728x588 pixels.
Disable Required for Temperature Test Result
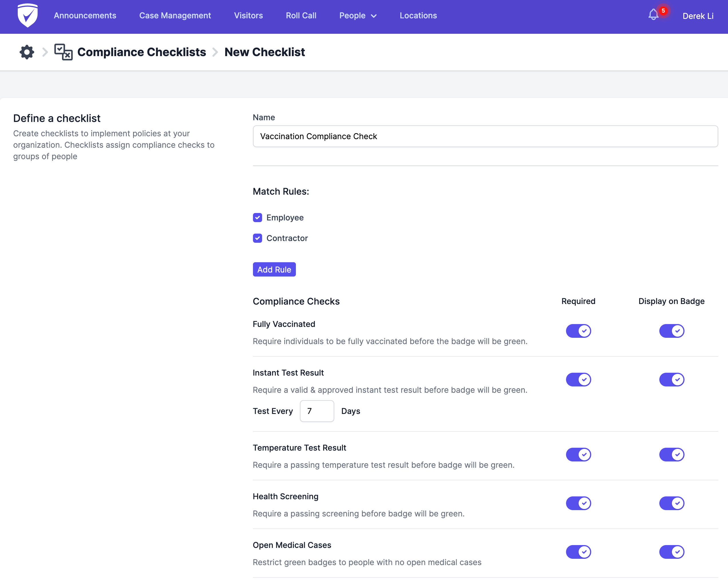click(x=578, y=455)
